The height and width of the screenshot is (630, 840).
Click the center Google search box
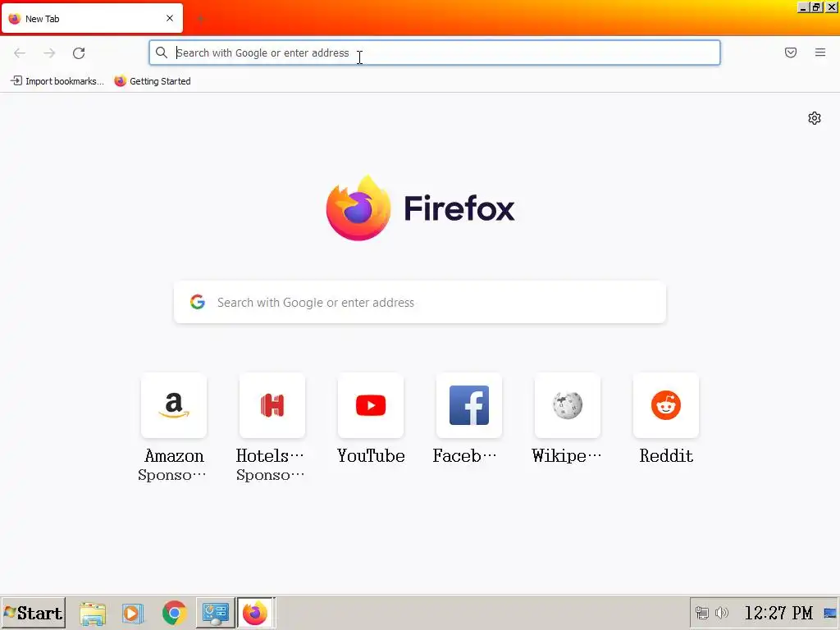(x=420, y=302)
